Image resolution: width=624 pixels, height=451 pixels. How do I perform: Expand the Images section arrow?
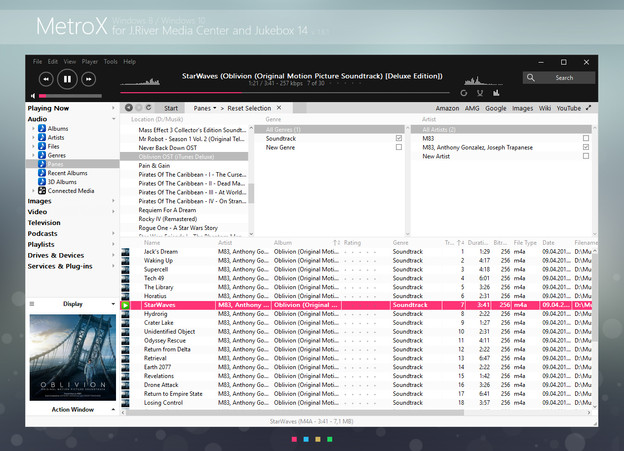(x=113, y=201)
